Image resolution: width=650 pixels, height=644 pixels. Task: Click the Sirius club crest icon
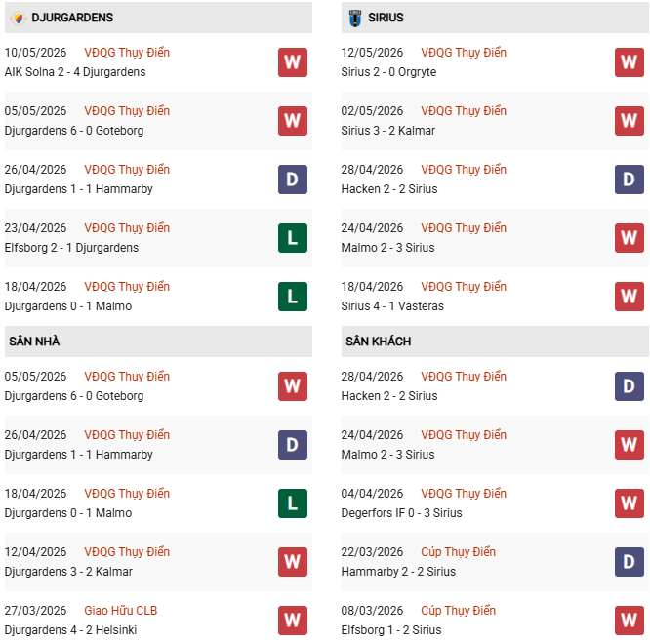[355, 18]
